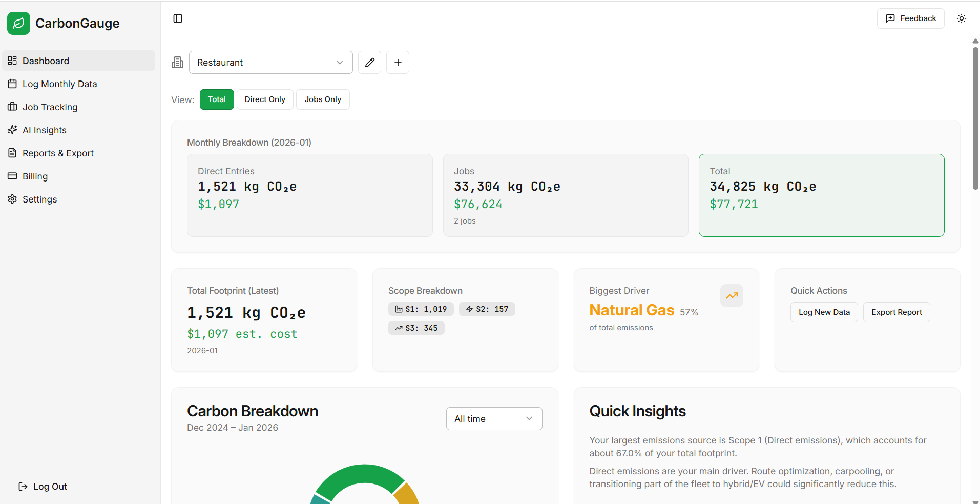
Task: Log Out of the account
Action: 43,487
